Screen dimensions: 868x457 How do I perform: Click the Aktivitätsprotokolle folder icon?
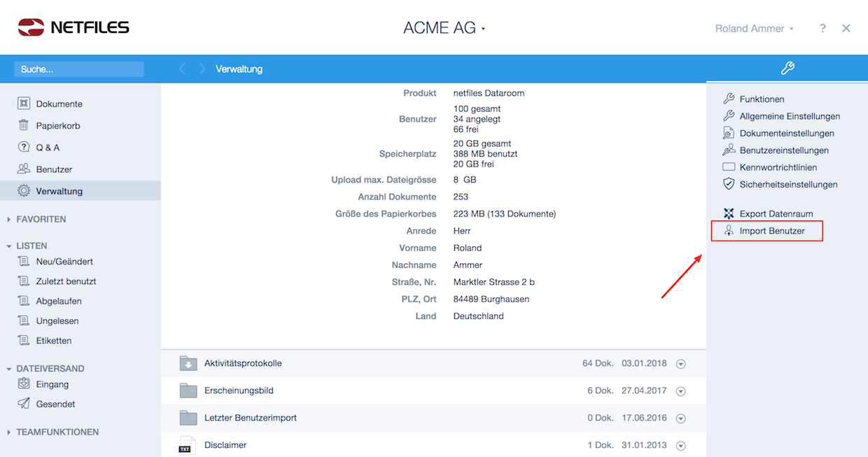(188, 363)
